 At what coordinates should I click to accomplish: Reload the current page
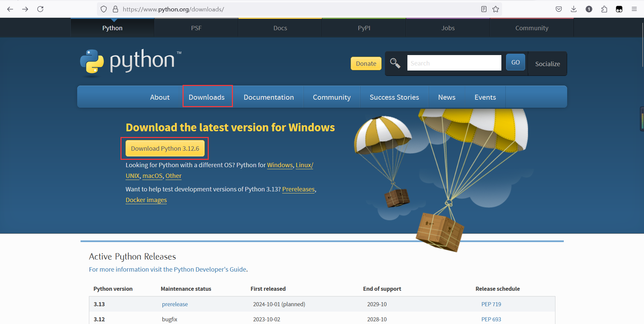pyautogui.click(x=40, y=9)
